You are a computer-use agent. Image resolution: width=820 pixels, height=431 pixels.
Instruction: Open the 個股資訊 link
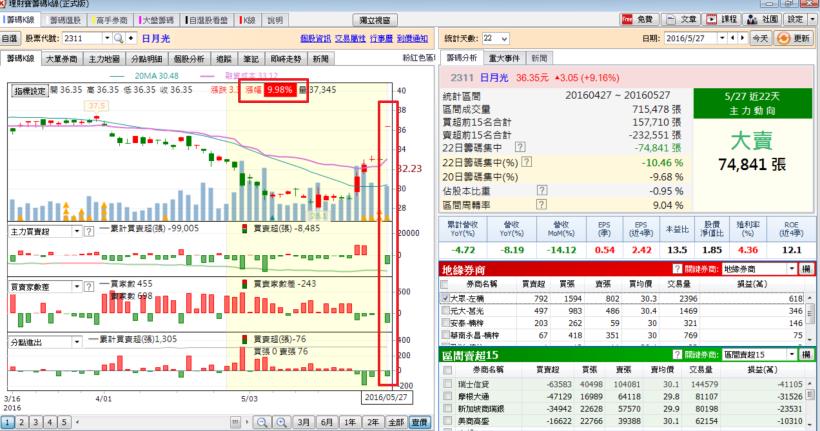(x=316, y=39)
